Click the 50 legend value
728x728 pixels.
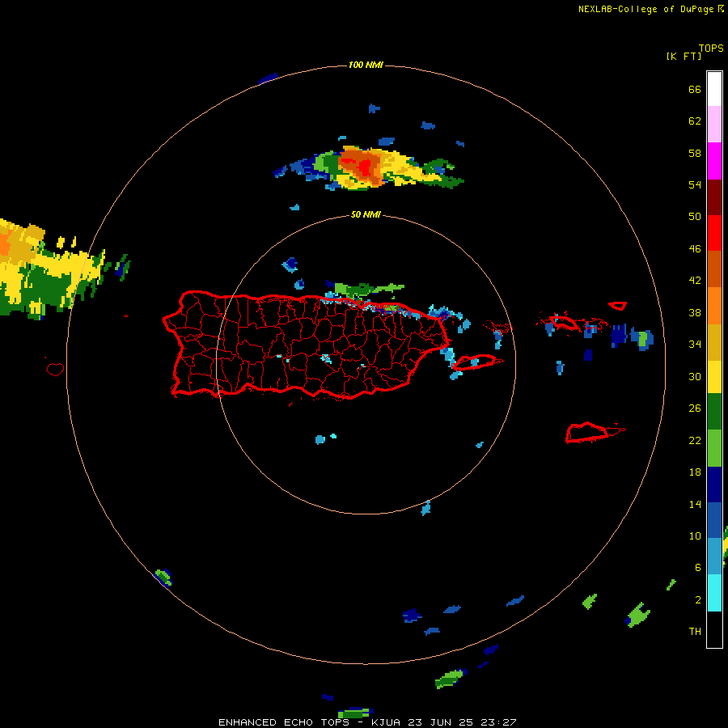(x=695, y=217)
